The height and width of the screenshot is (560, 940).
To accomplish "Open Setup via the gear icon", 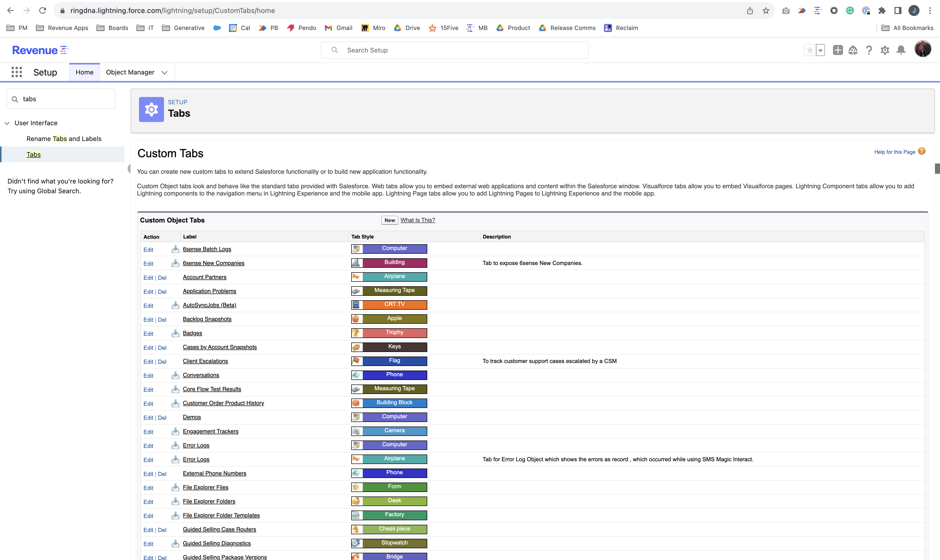I will [x=885, y=50].
